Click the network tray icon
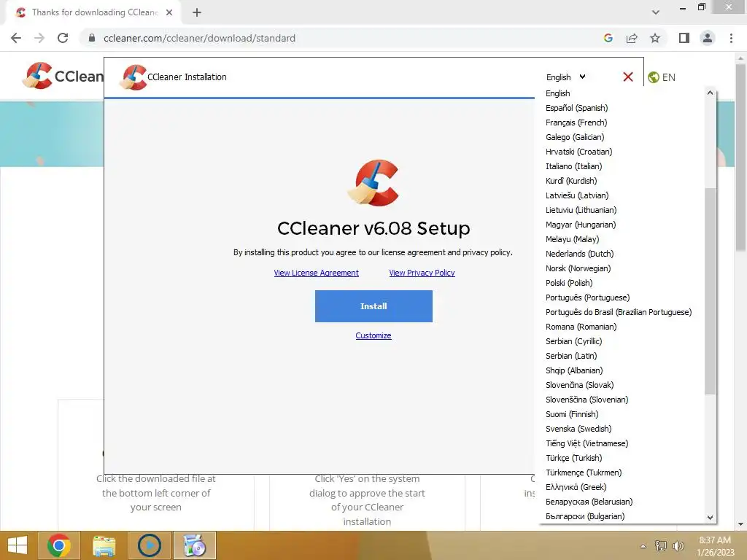Viewport: 747px width, 560px height. (x=661, y=545)
